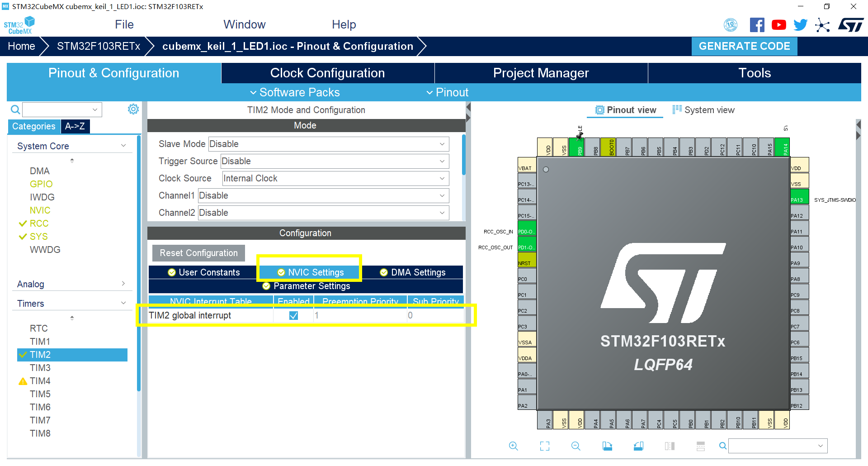Image resolution: width=868 pixels, height=466 pixels.
Task: Open the Pinout dropdown menu
Action: (448, 92)
